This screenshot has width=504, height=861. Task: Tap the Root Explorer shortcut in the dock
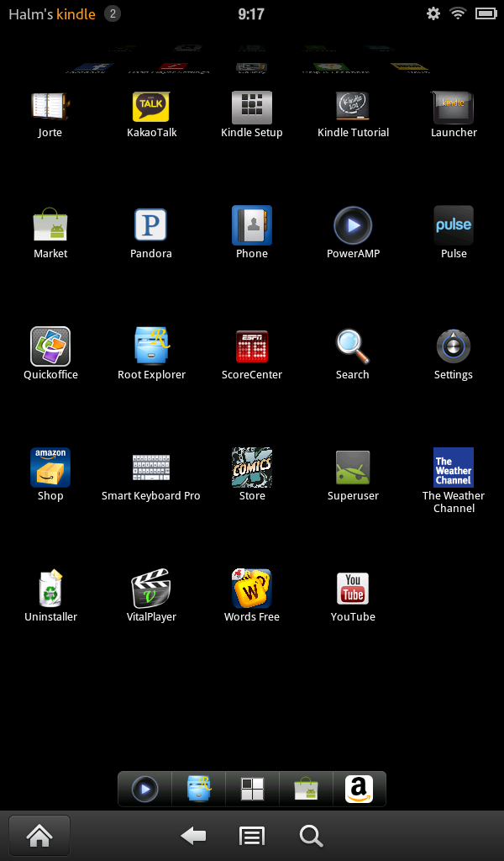coord(198,789)
